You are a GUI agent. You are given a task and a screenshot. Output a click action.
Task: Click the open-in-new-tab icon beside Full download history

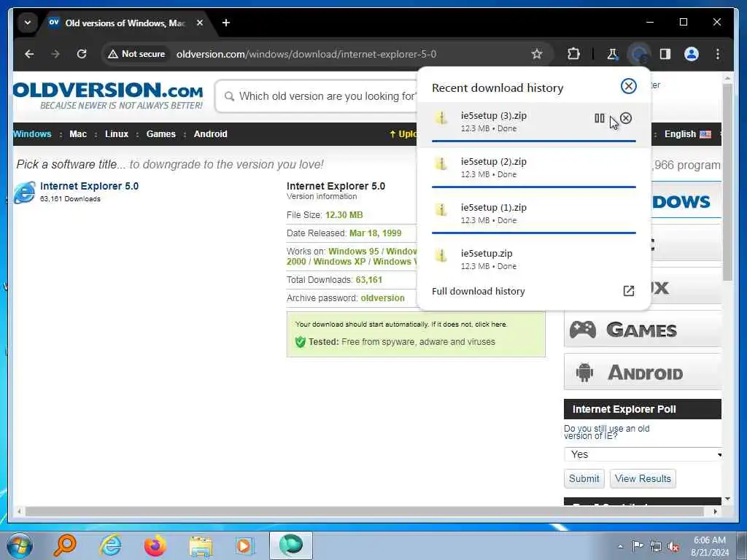click(628, 291)
